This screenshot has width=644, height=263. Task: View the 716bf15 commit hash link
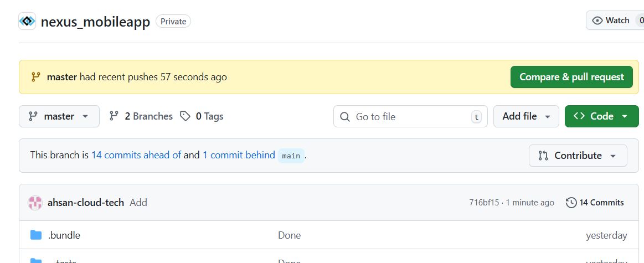(482, 203)
